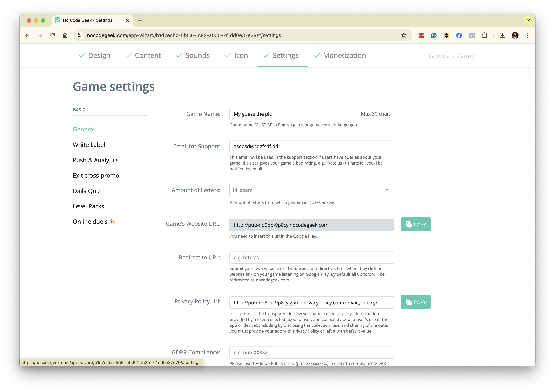Screen dimensions: 555x392
Task: Click the Game's Website URL field
Action: (312, 225)
